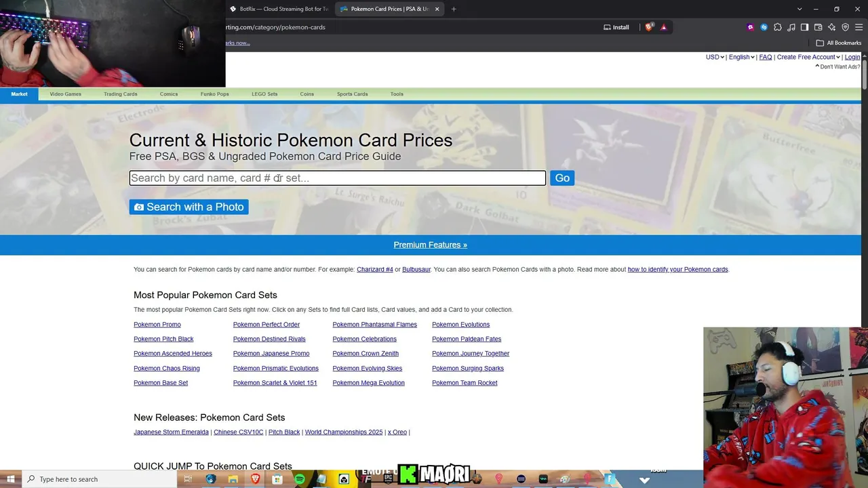Open Microsoft Store from the taskbar
Viewport: 868px width, 488px height.
pos(277,479)
